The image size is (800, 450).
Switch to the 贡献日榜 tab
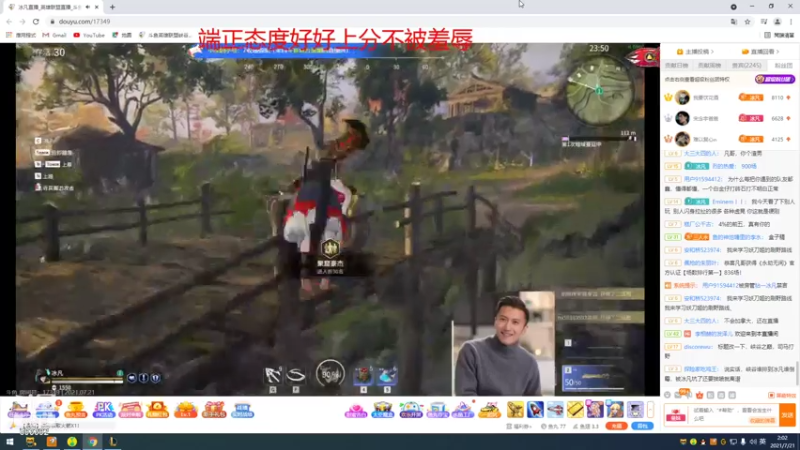tap(677, 65)
